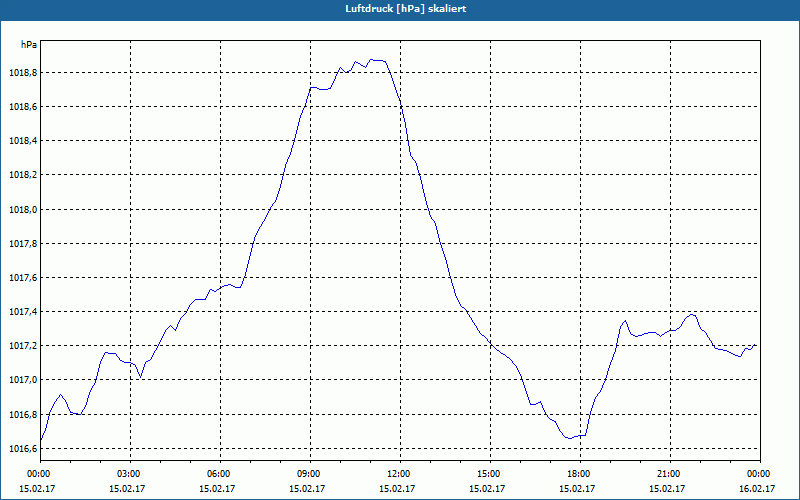
Task: Click the 06:00 time axis label
Action: coord(220,474)
